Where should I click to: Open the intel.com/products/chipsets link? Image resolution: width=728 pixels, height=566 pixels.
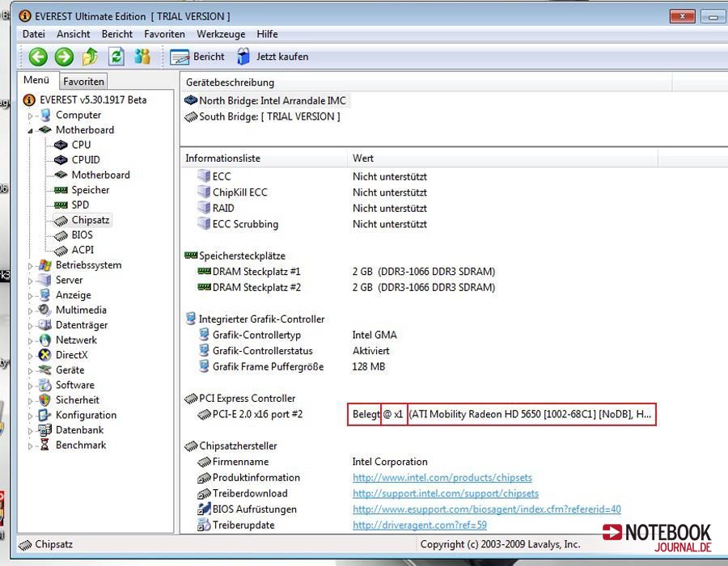tap(442, 477)
